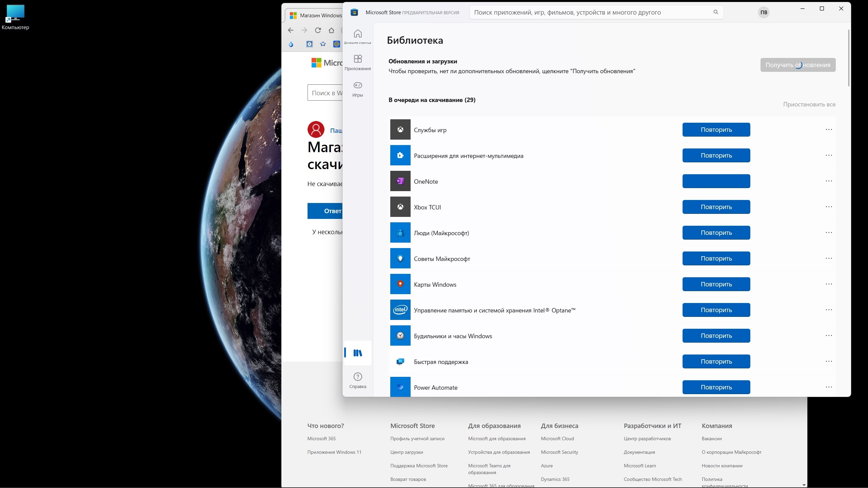Open Приложения section in Store sidebar
Viewport: 868px width, 488px height.
click(x=358, y=63)
